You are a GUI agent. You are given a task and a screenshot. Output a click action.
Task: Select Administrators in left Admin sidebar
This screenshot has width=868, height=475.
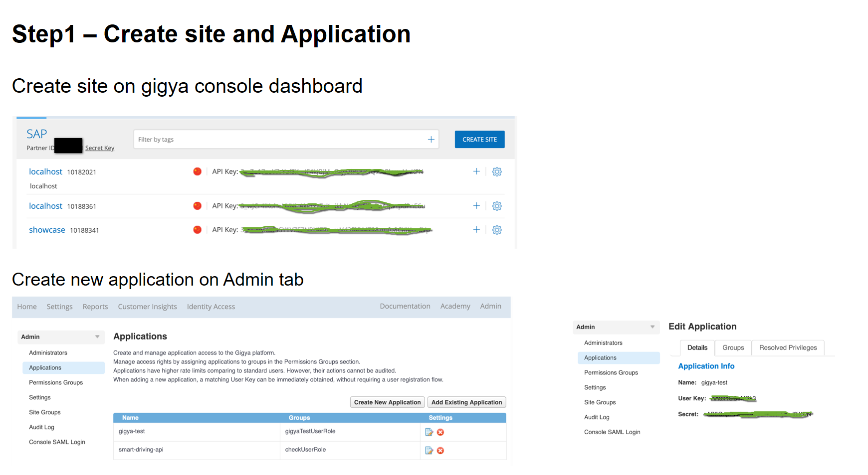[48, 353]
